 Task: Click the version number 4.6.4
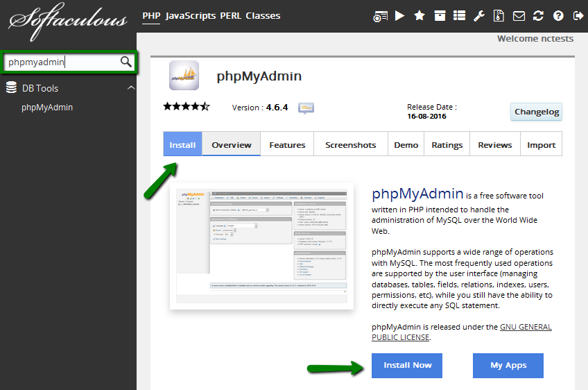pos(277,108)
